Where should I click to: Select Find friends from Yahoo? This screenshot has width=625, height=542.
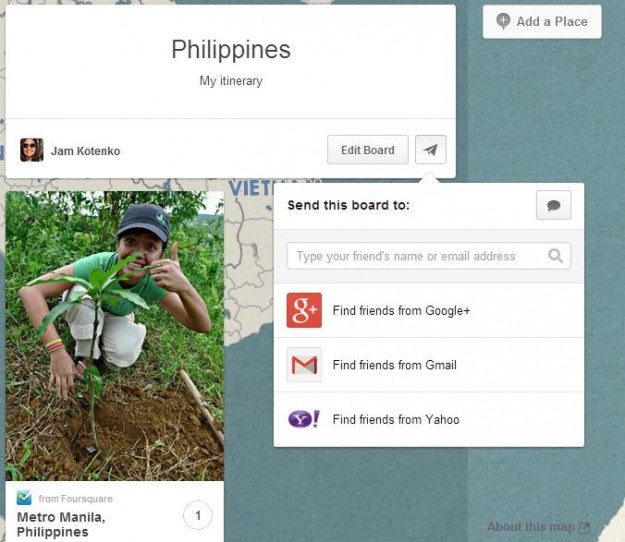coord(429,419)
